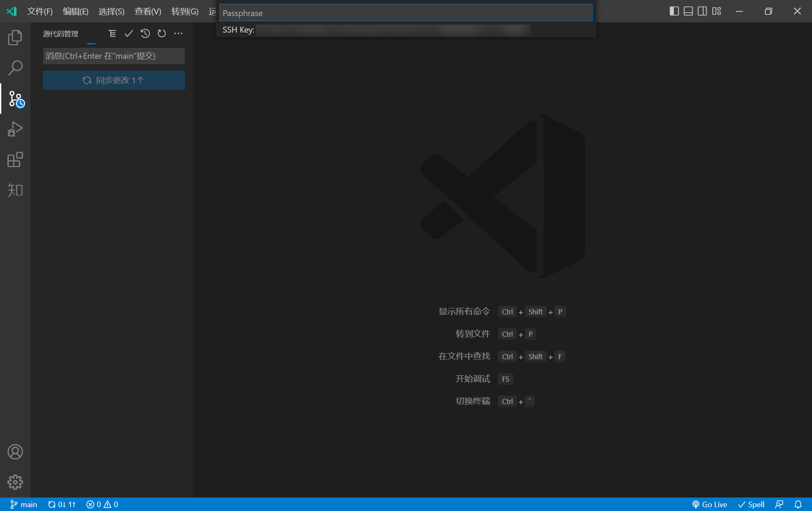Toggle the primary sidebar visibility
The height and width of the screenshot is (511, 812).
[673, 11]
